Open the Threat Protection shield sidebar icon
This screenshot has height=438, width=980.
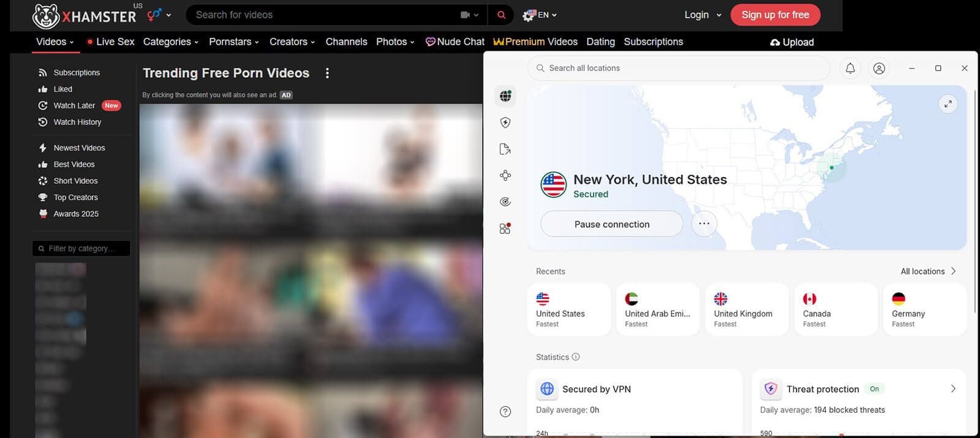coord(505,123)
